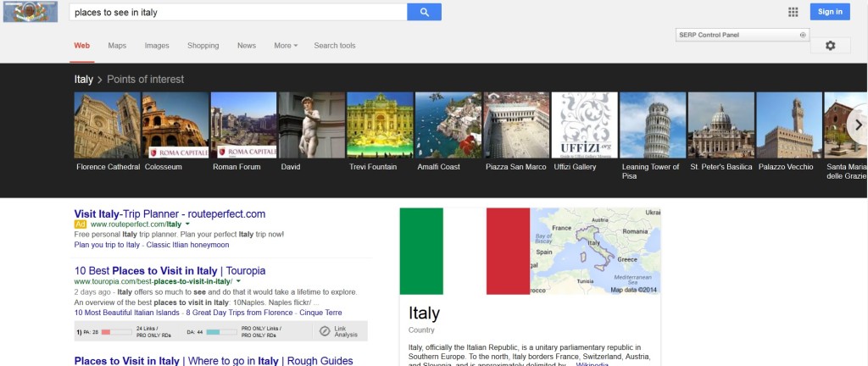Open the News tab
The width and height of the screenshot is (868, 366).
point(247,46)
